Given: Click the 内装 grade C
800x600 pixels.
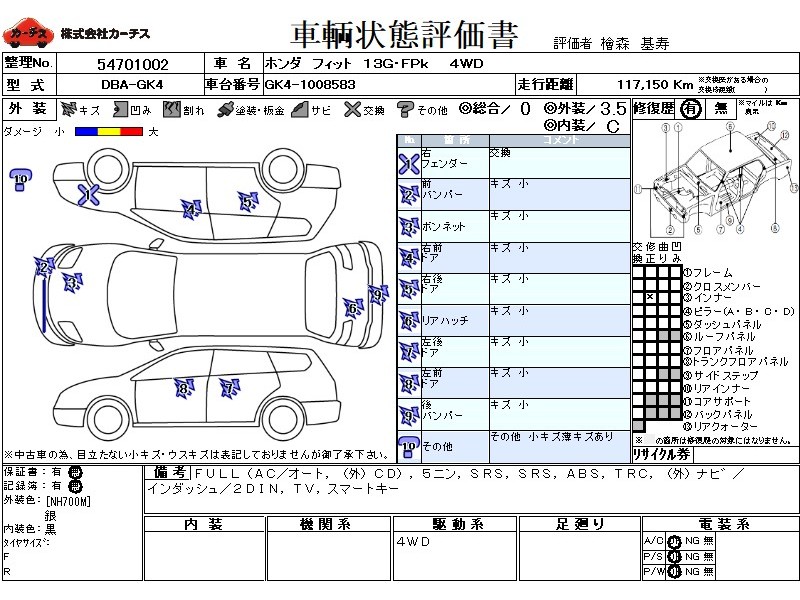Looking at the screenshot, I should (x=613, y=126).
